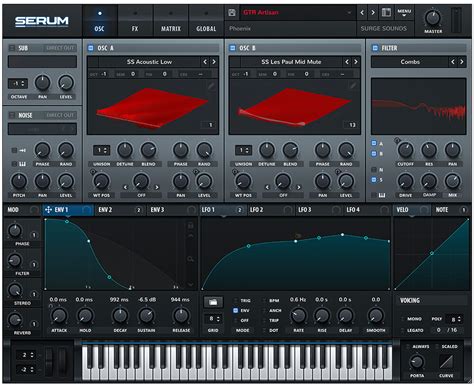This screenshot has height=386, width=474.
Task: Toggle filter routing for oscillator B
Action: (374, 154)
